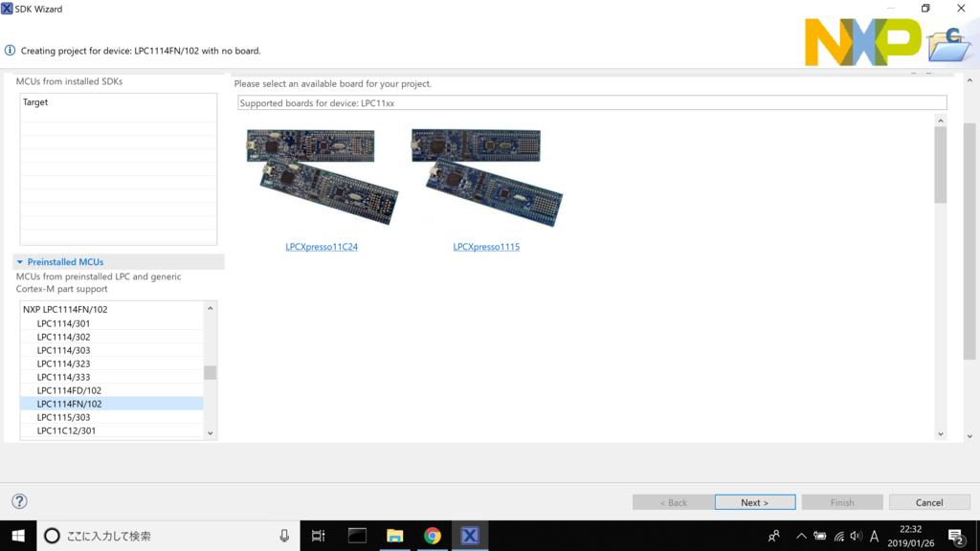Click the information icon beside Creating project message
The height and width of the screenshot is (551, 980).
[x=10, y=51]
